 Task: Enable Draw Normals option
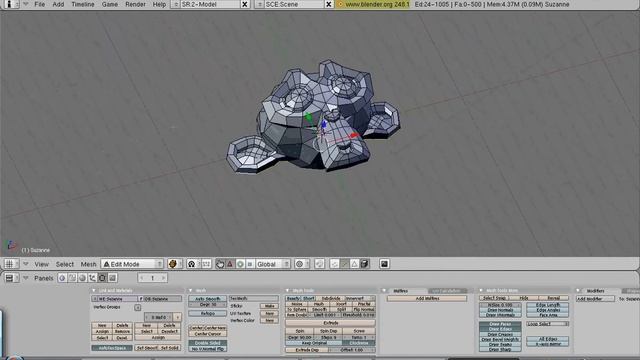pyautogui.click(x=500, y=310)
